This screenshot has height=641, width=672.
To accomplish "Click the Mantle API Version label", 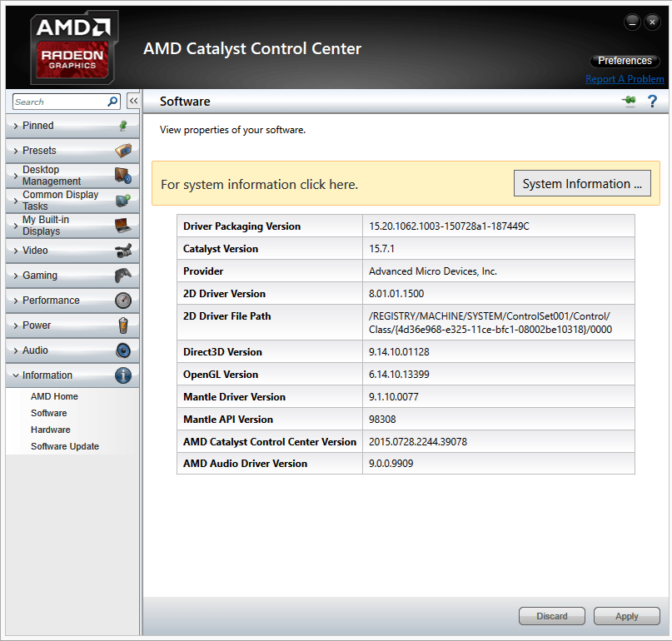I will (x=228, y=420).
